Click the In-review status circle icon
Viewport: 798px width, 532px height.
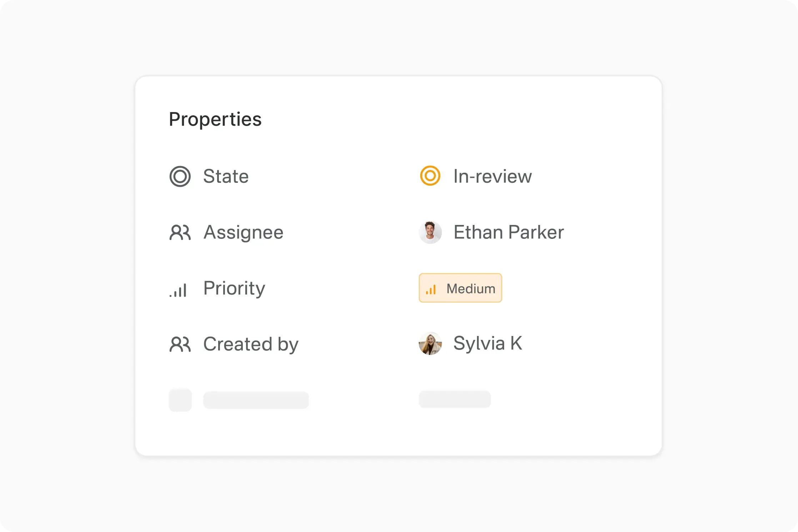click(x=430, y=176)
